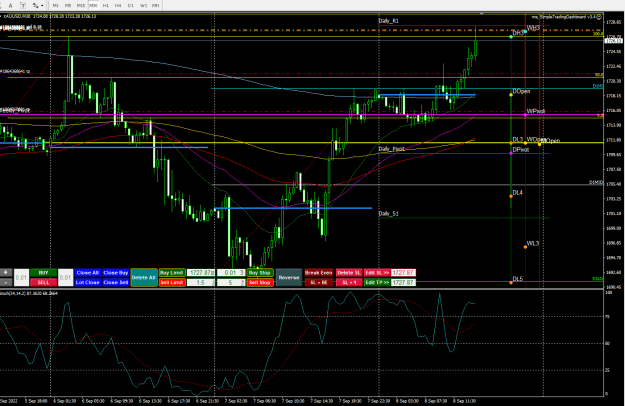Select the text label tool (T) in the toolbar

point(23,6)
